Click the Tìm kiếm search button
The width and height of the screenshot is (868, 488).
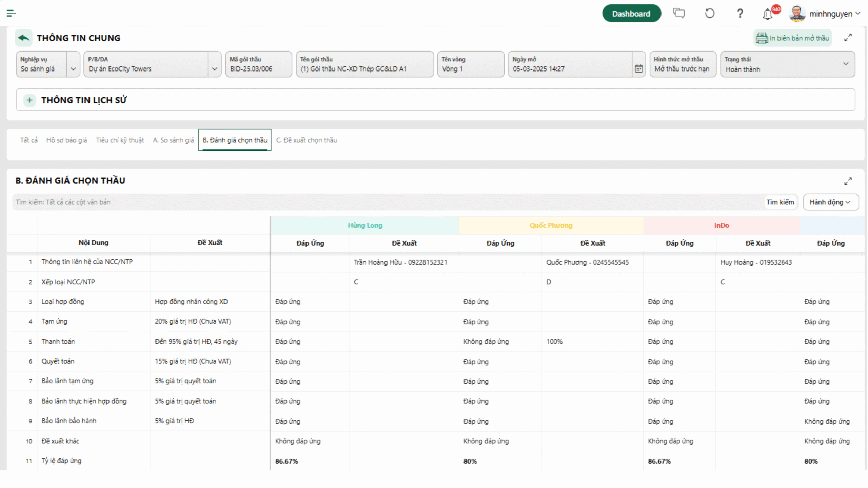point(780,202)
